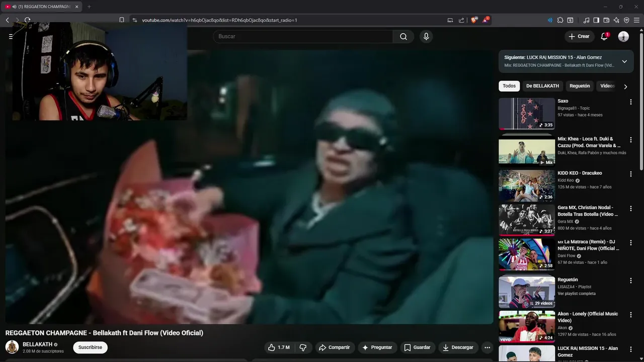Like the video with 1.7 M thumbs-up
644x362 pixels.
pos(278,347)
